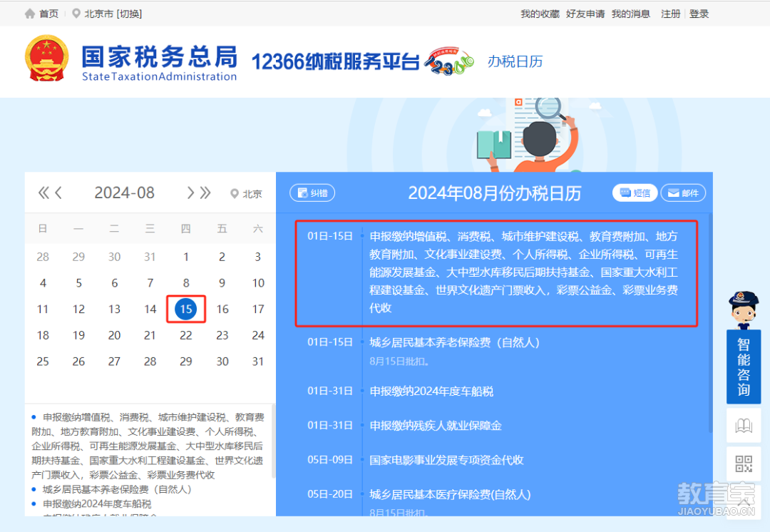770x532 pixels.
Task: Click the 12366 mascot logo
Action: tap(449, 61)
